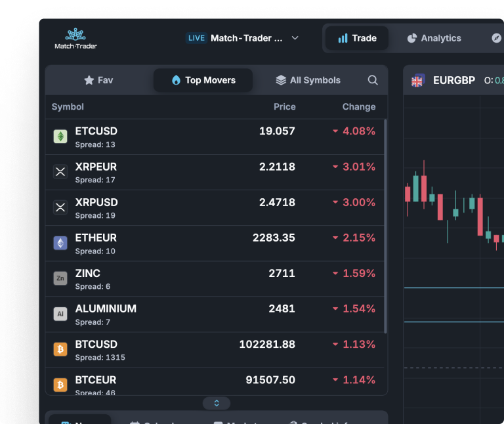Click the ETHEUR Ethereum icon
This screenshot has width=504, height=424.
pos(60,243)
